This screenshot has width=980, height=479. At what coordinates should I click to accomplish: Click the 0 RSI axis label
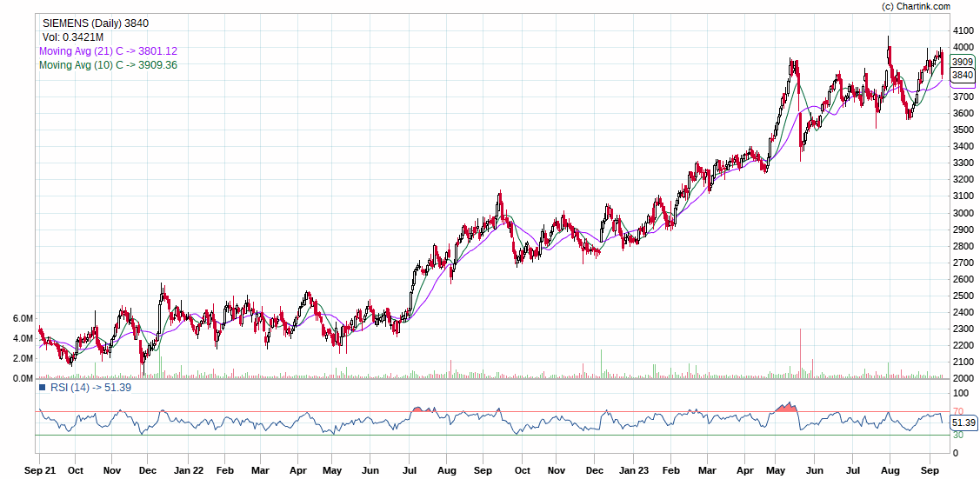pyautogui.click(x=955, y=451)
